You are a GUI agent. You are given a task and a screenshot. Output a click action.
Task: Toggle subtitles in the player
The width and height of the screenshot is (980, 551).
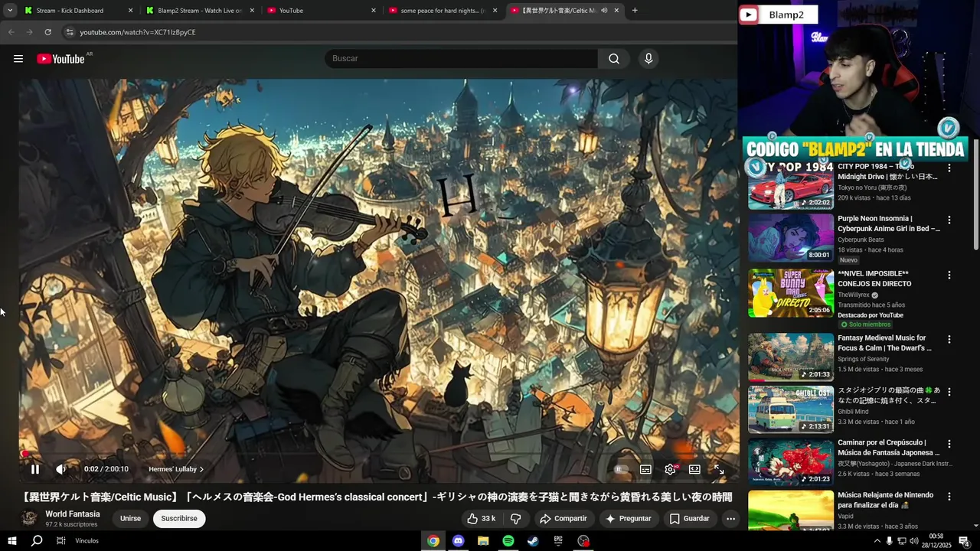click(645, 469)
